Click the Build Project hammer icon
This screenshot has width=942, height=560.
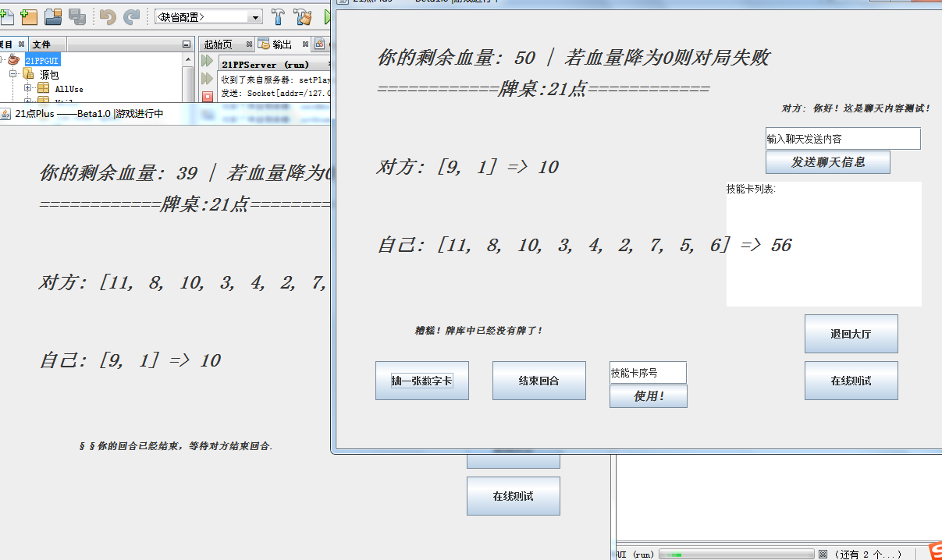point(278,16)
